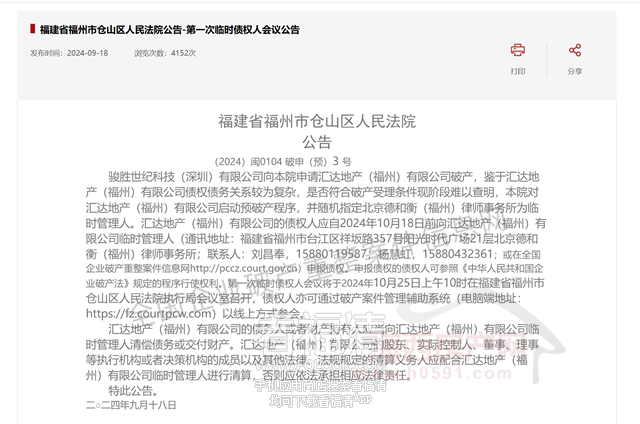Click the red printer icon
The image size is (640, 424).
518,50
